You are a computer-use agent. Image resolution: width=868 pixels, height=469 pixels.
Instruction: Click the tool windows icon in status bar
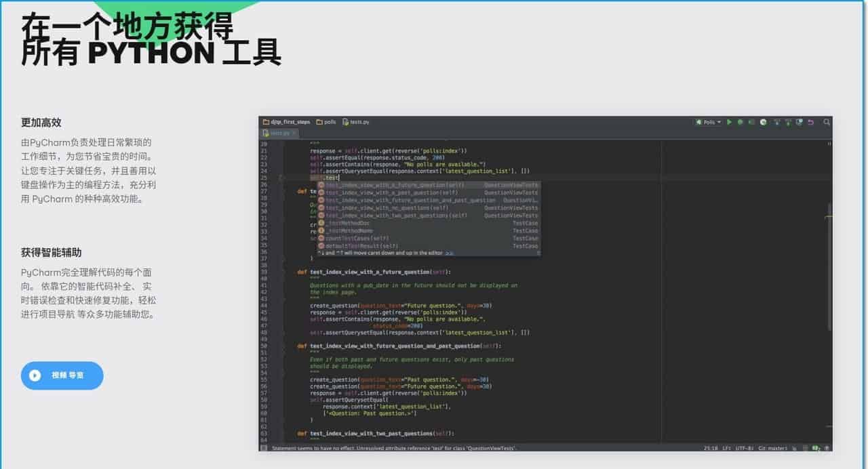coord(264,448)
